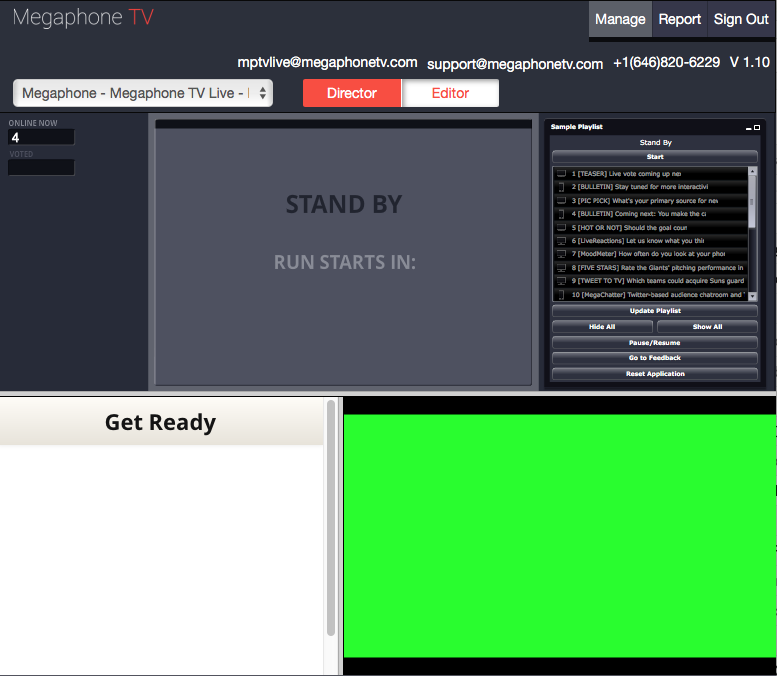This screenshot has height=676, width=777.
Task: Switch to the Editor view
Action: tap(450, 93)
